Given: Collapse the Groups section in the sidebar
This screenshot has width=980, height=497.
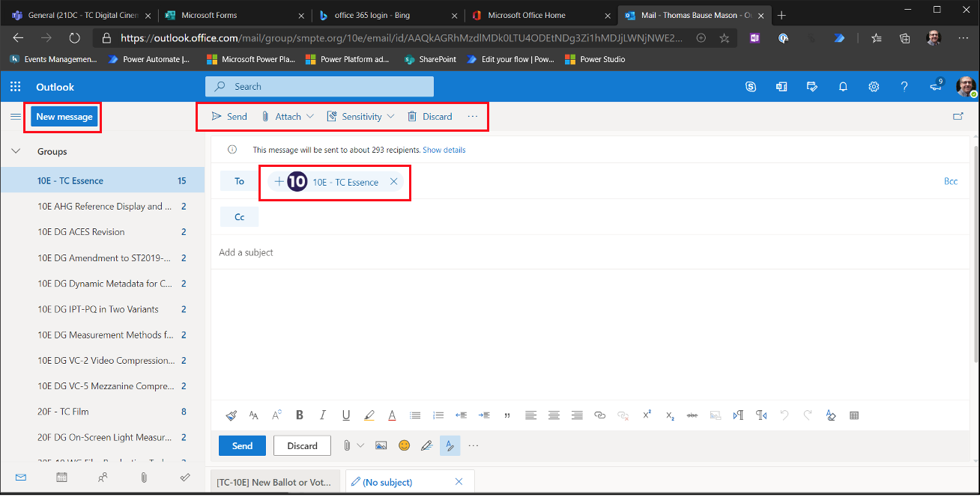Looking at the screenshot, I should [16, 151].
